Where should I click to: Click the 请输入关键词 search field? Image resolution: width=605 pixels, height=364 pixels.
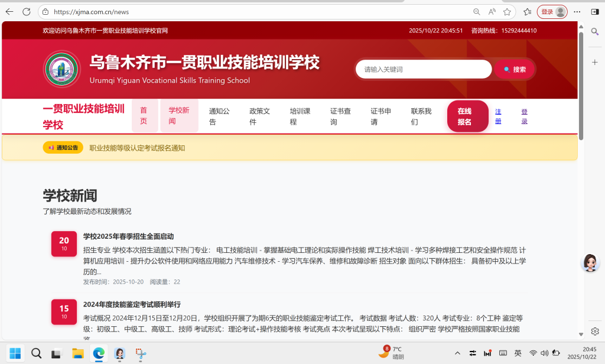point(424,69)
